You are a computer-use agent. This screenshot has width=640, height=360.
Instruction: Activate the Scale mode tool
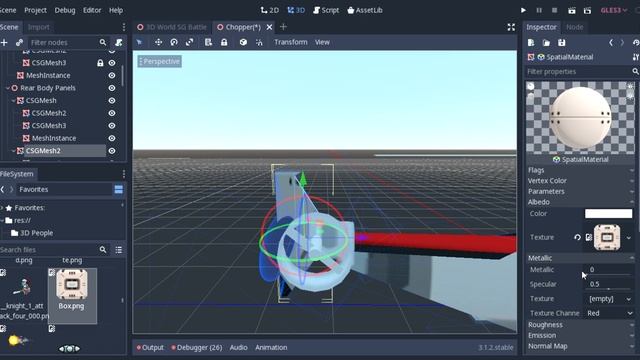(189, 42)
